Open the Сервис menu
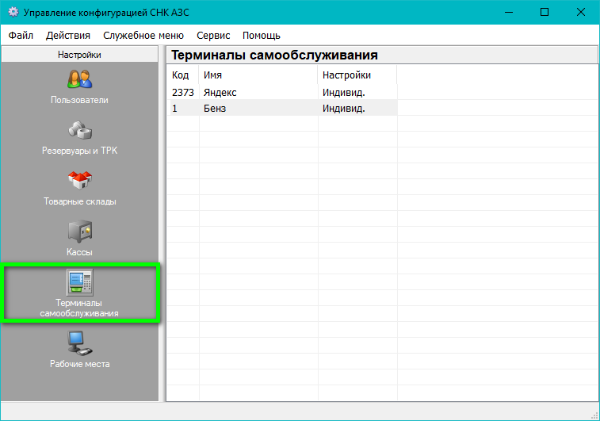Screen dimensions: 600x421 (214, 35)
